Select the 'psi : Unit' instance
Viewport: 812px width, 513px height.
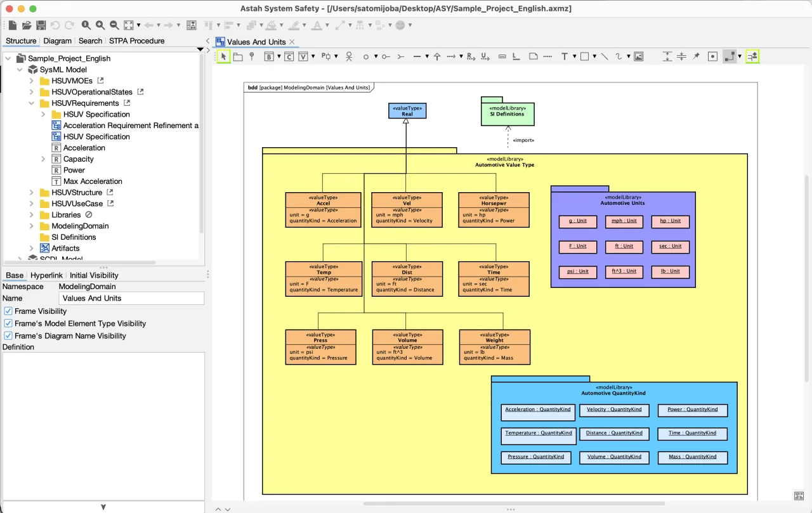578,272
